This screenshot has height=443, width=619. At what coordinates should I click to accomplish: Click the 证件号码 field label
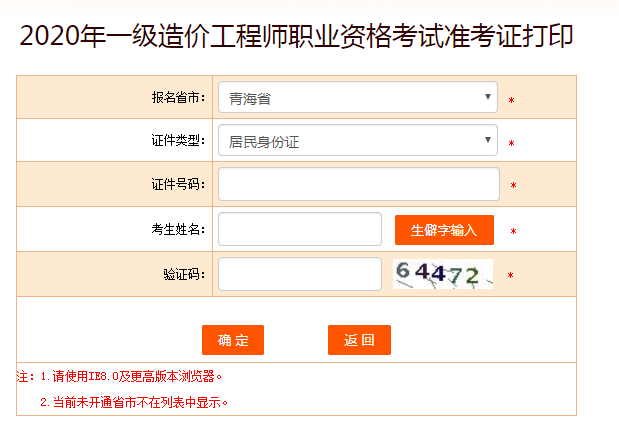[178, 184]
